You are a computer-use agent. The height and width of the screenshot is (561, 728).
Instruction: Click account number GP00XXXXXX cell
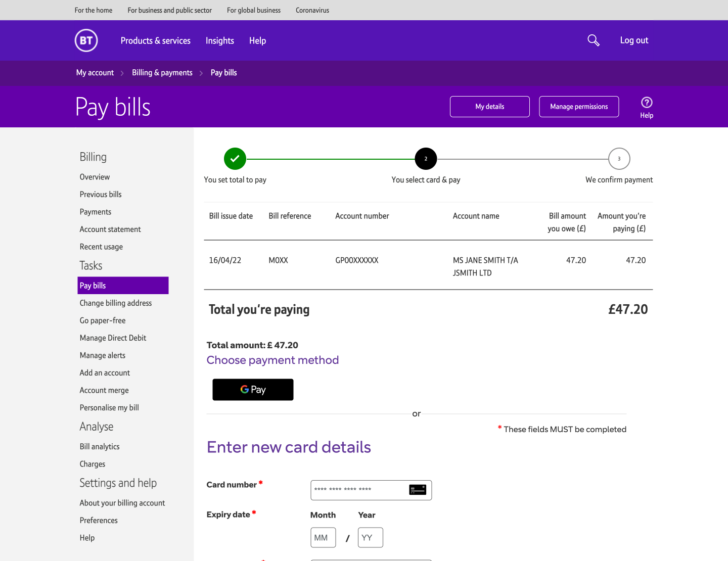pyautogui.click(x=357, y=260)
